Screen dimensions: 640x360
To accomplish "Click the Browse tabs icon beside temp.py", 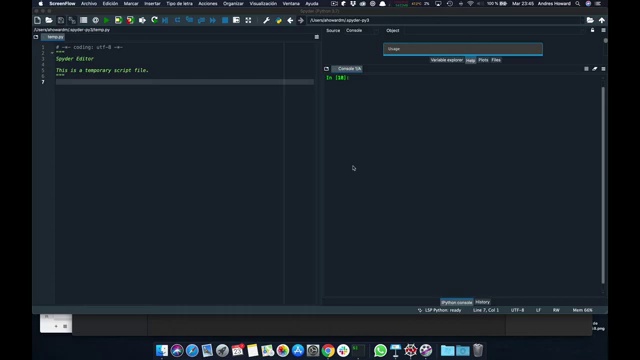I will click(36, 37).
